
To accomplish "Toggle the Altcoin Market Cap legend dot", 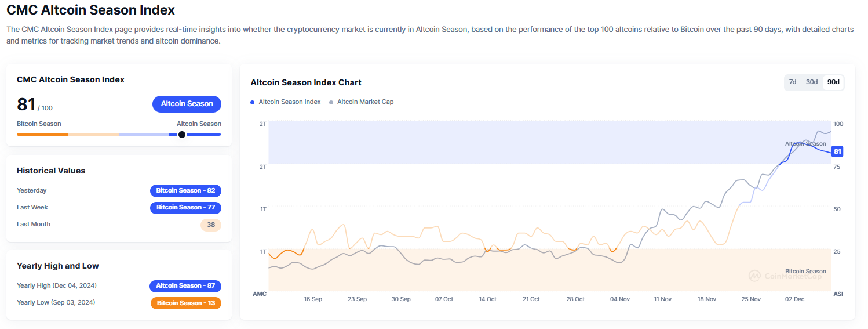I will (x=331, y=102).
